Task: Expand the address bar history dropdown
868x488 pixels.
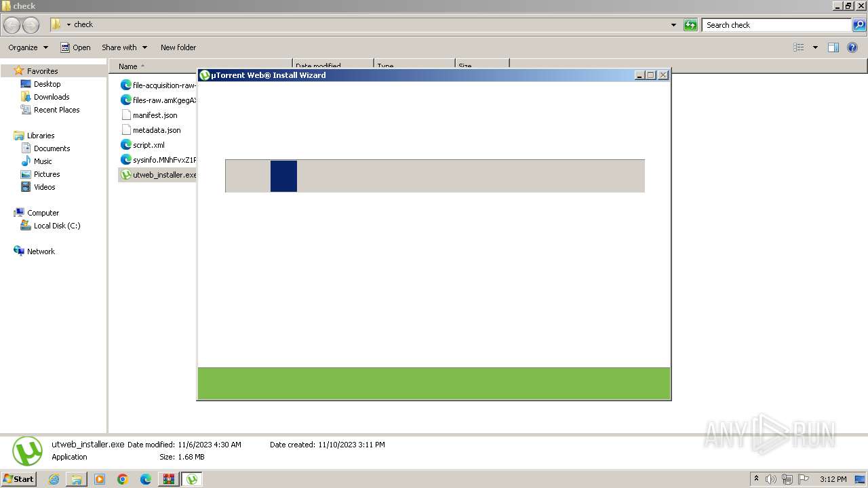Action: coord(673,25)
